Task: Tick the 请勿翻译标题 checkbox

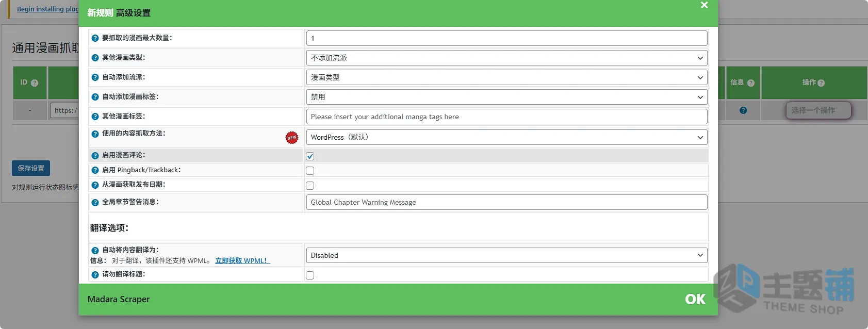Action: [x=310, y=275]
